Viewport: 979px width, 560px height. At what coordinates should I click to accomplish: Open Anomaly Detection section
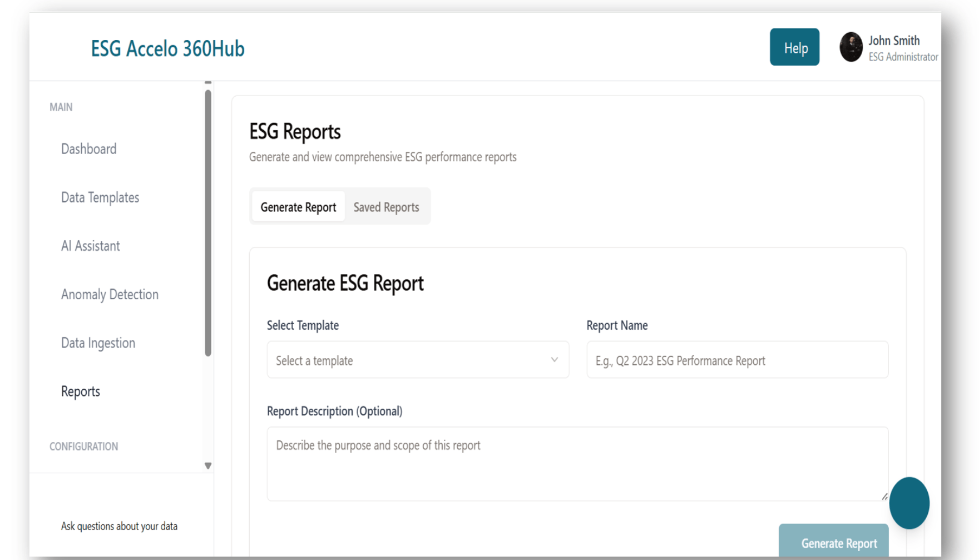tap(110, 294)
